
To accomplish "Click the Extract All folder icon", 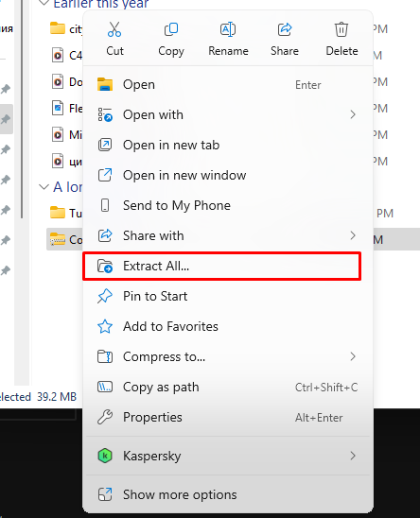I will 105,266.
